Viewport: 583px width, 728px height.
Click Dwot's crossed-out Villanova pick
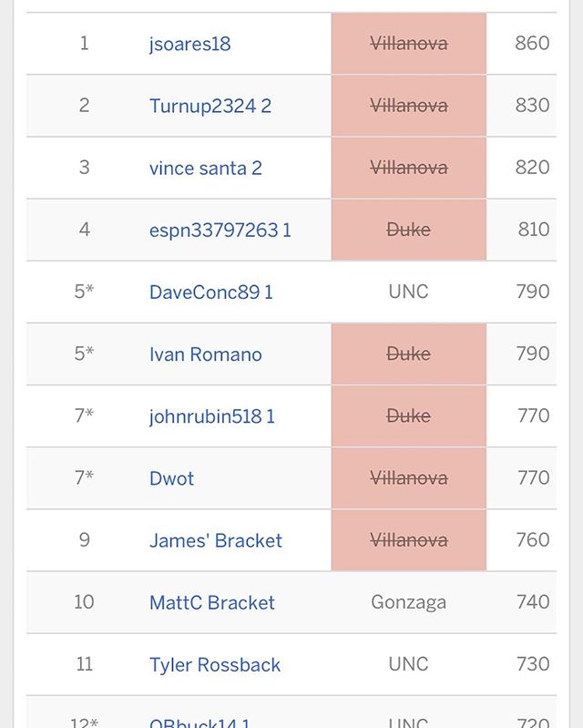[x=408, y=478]
